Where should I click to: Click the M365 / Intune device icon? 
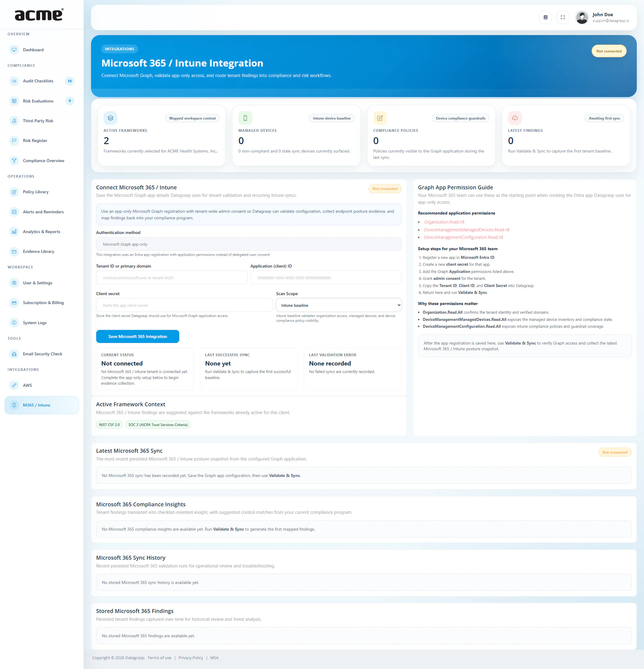coord(14,405)
